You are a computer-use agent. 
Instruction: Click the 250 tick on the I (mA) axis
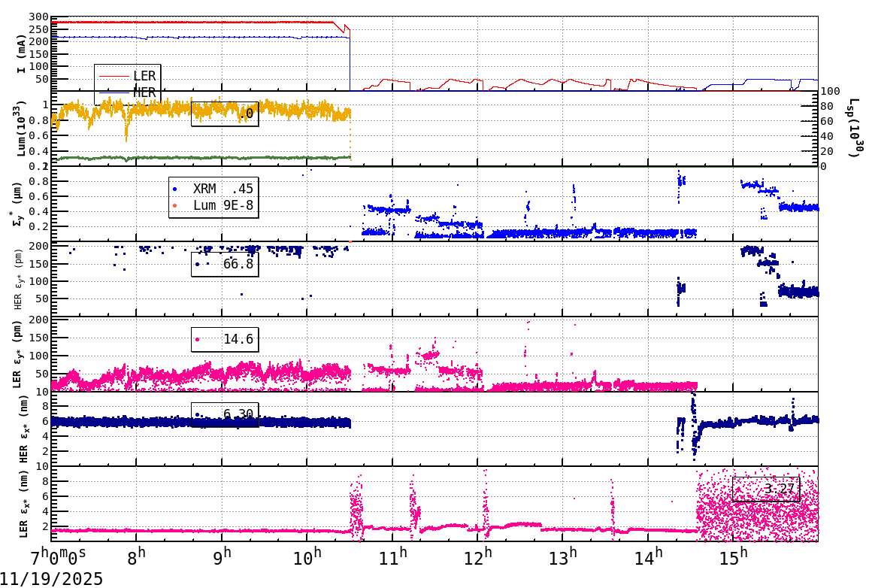click(39, 29)
